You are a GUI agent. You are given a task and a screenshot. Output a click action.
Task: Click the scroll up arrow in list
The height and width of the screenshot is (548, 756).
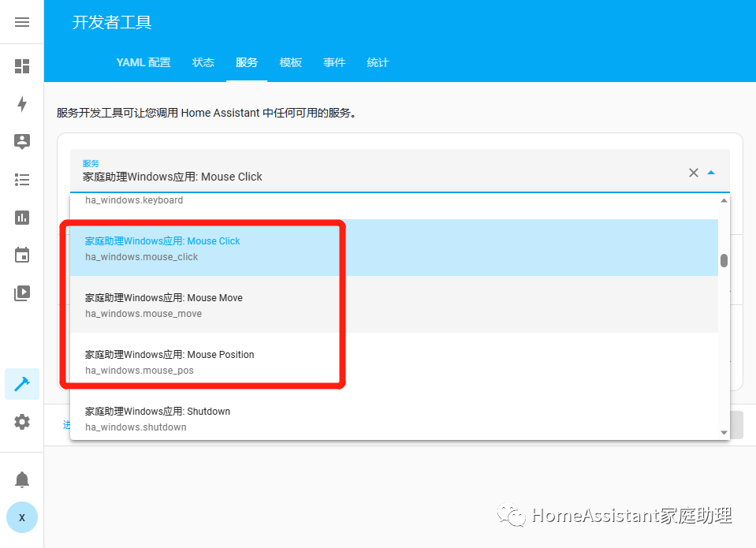(724, 200)
